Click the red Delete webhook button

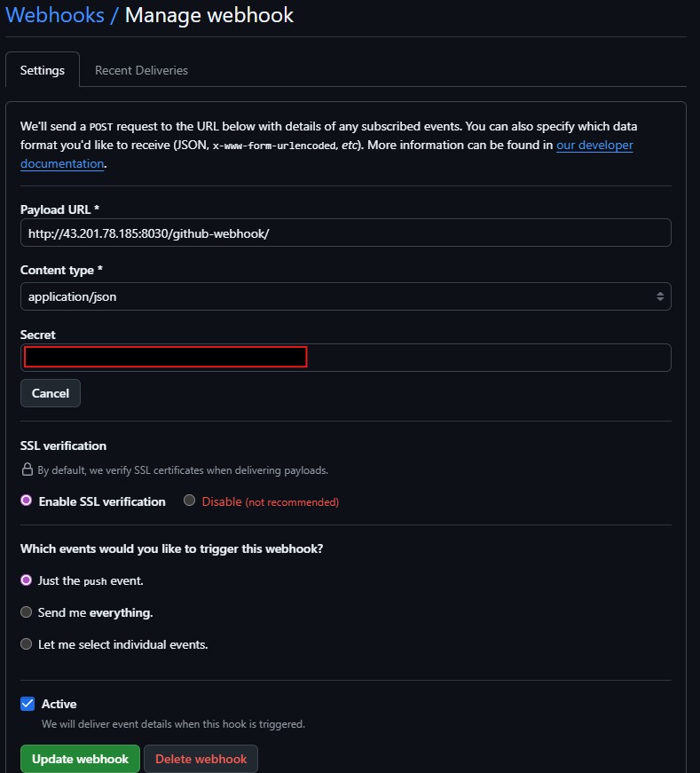click(201, 759)
